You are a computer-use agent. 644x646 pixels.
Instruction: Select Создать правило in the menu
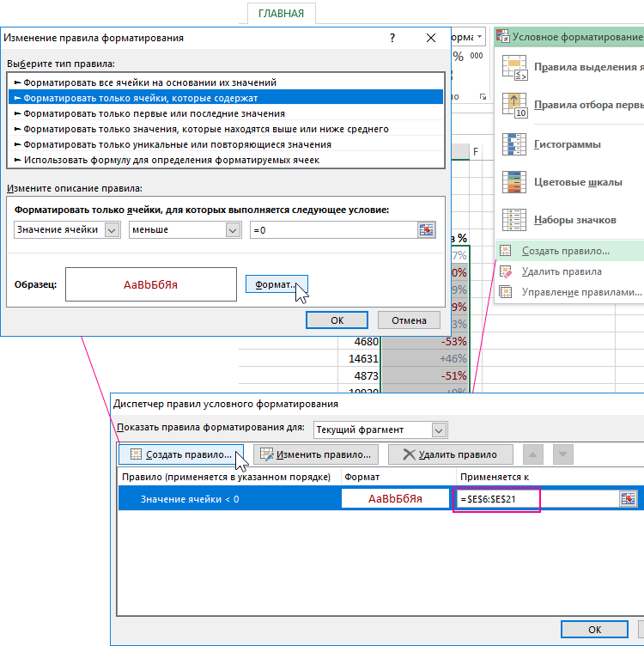(x=565, y=251)
